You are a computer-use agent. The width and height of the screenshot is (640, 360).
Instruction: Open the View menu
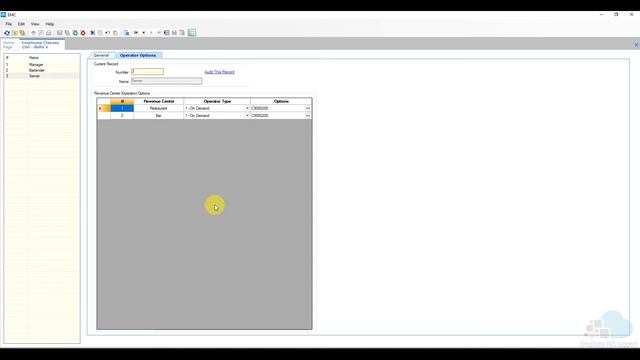point(35,24)
